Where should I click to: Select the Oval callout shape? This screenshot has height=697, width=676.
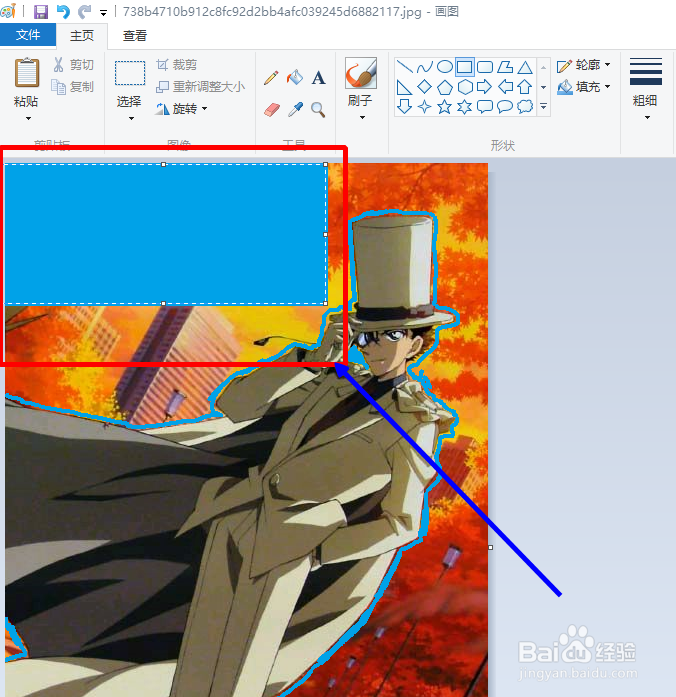click(505, 107)
